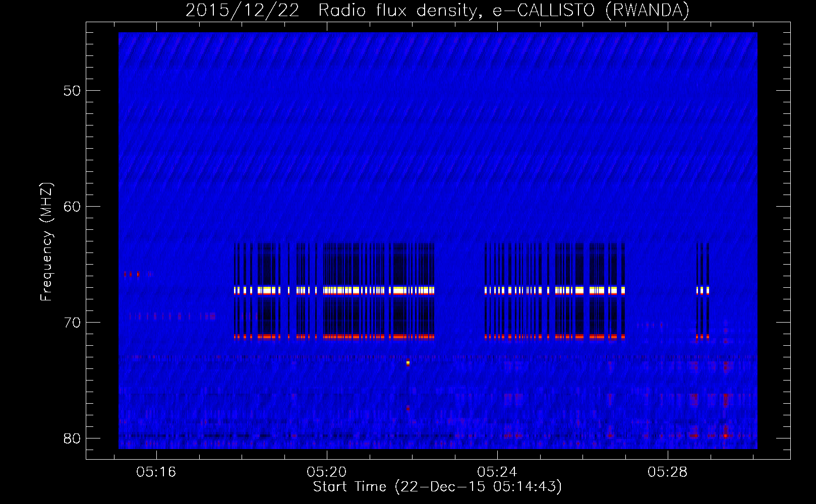The width and height of the screenshot is (816, 504).
Task: Click the 05:16 time tick label
Action: (156, 472)
